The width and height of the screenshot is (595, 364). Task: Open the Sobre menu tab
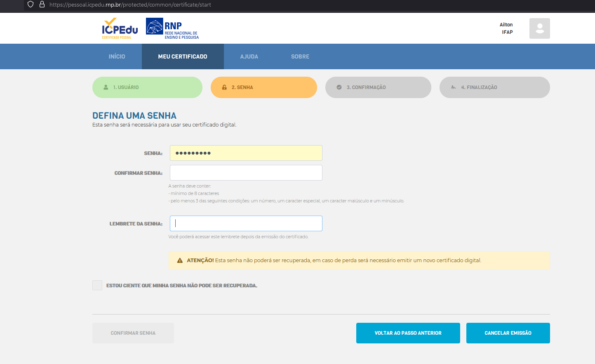coord(300,56)
